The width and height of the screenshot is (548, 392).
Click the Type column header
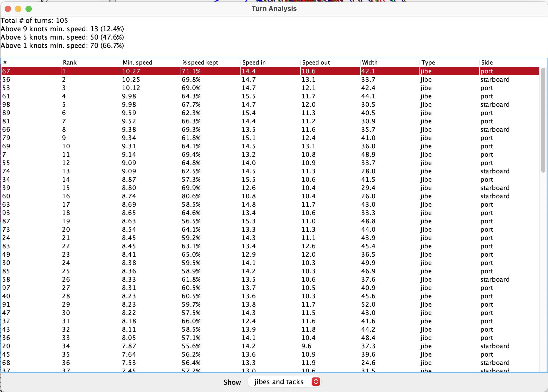click(428, 62)
